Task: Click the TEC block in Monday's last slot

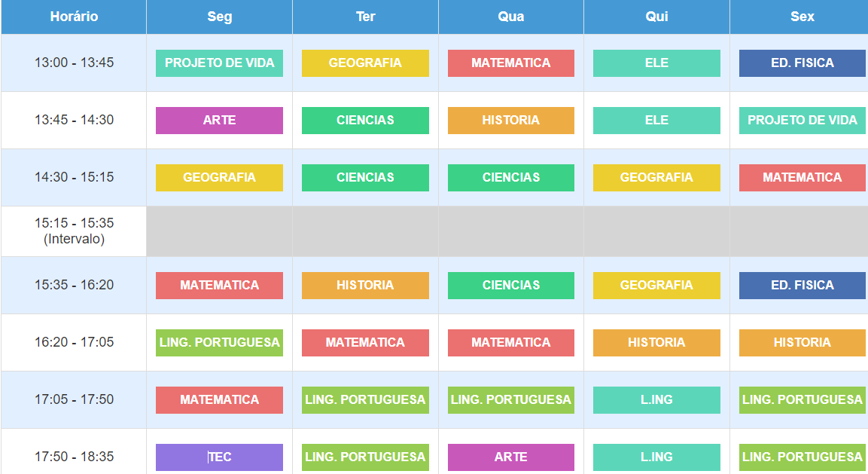Action: [x=219, y=457]
